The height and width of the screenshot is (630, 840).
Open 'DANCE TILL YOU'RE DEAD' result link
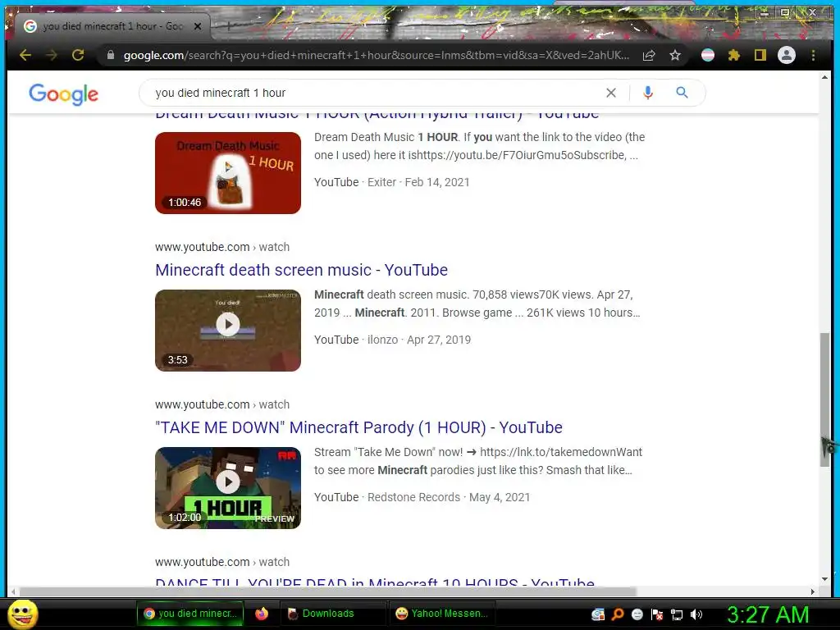pos(374,582)
